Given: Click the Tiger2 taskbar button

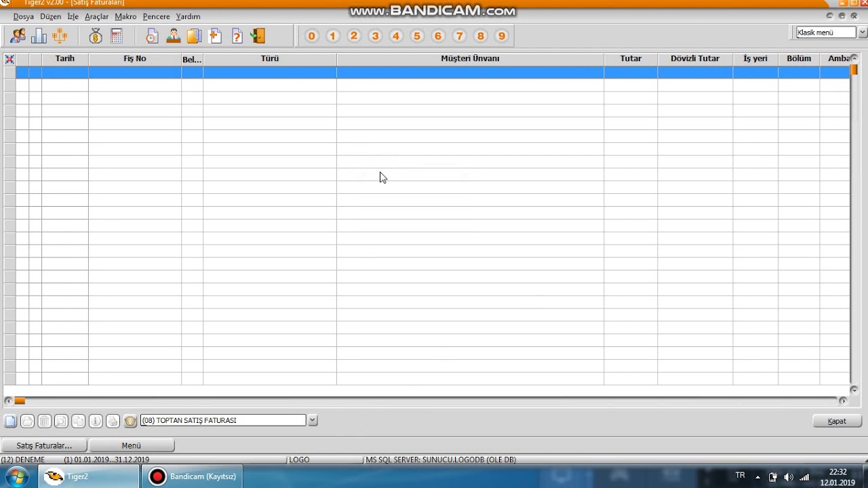Looking at the screenshot, I should coord(89,476).
